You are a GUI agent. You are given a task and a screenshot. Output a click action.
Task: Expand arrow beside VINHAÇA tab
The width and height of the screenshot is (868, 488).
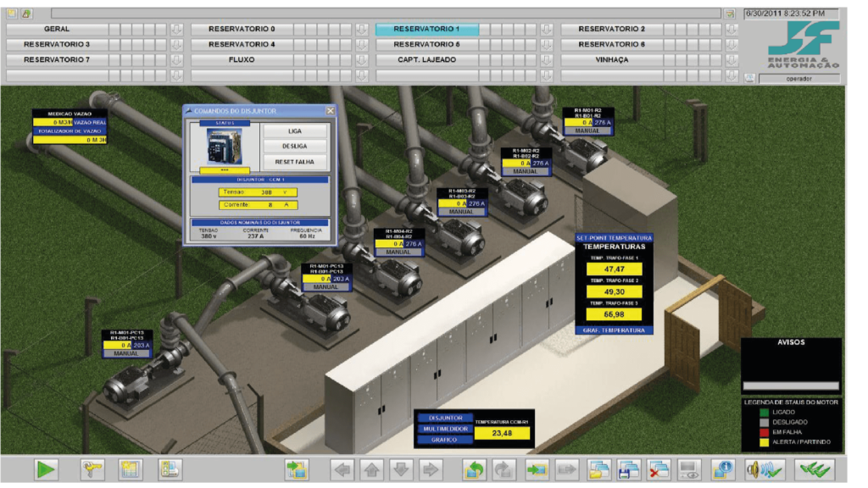pos(732,60)
